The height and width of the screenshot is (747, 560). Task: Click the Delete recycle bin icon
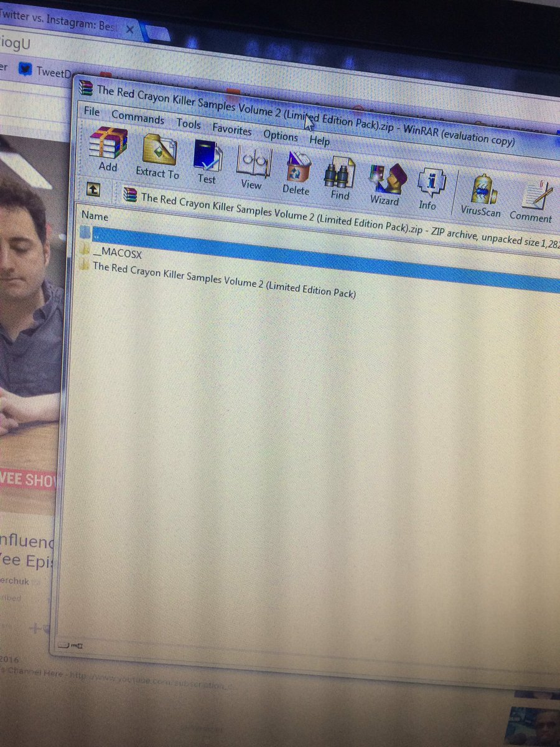point(297,174)
